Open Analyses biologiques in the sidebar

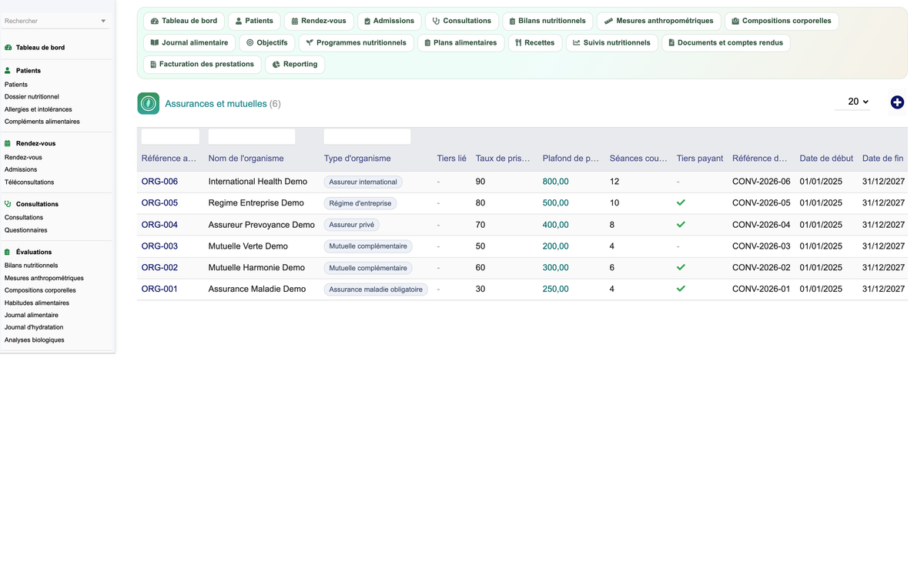[x=35, y=340]
